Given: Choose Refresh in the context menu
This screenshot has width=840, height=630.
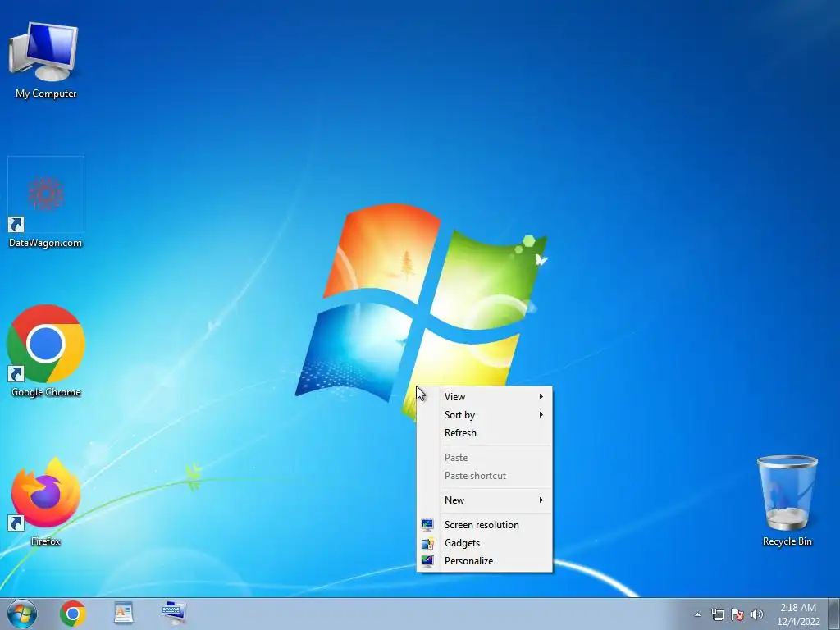Looking at the screenshot, I should tap(484, 433).
